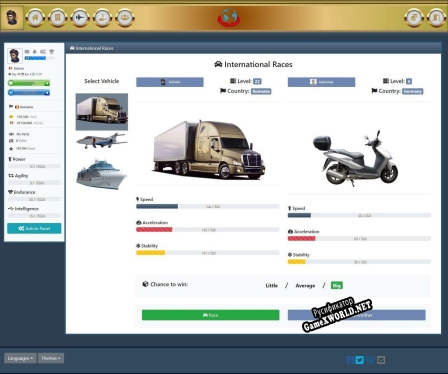Viewport: 448px width, 374px height.
Task: Click the Admin player name button
Action: pyautogui.click(x=170, y=82)
